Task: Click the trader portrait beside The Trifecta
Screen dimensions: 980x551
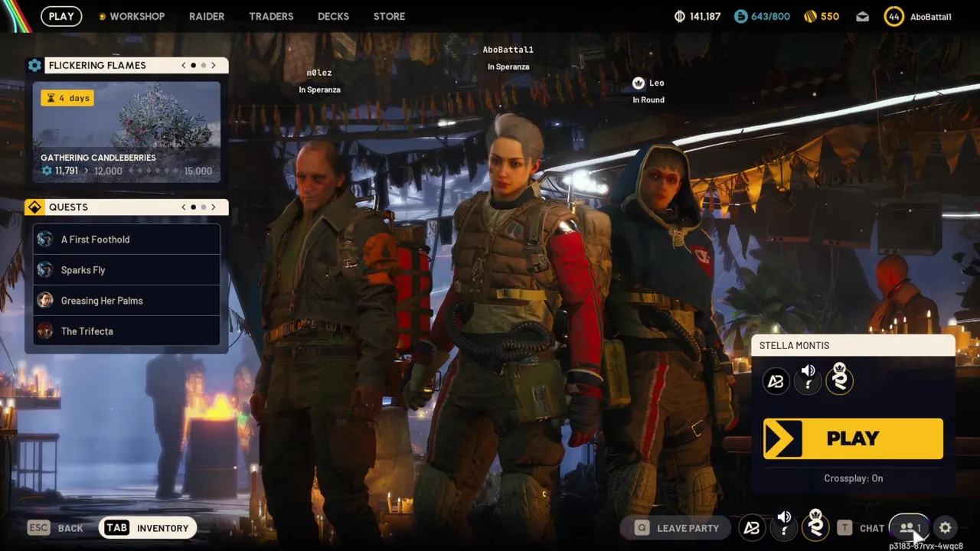Action: pos(45,331)
